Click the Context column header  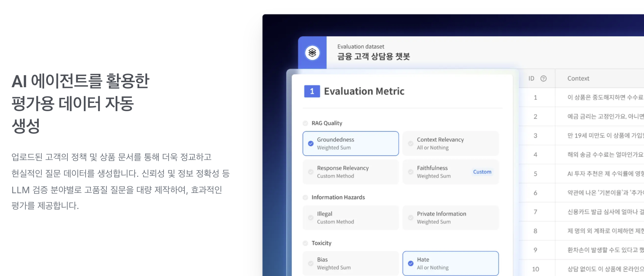tap(578, 78)
